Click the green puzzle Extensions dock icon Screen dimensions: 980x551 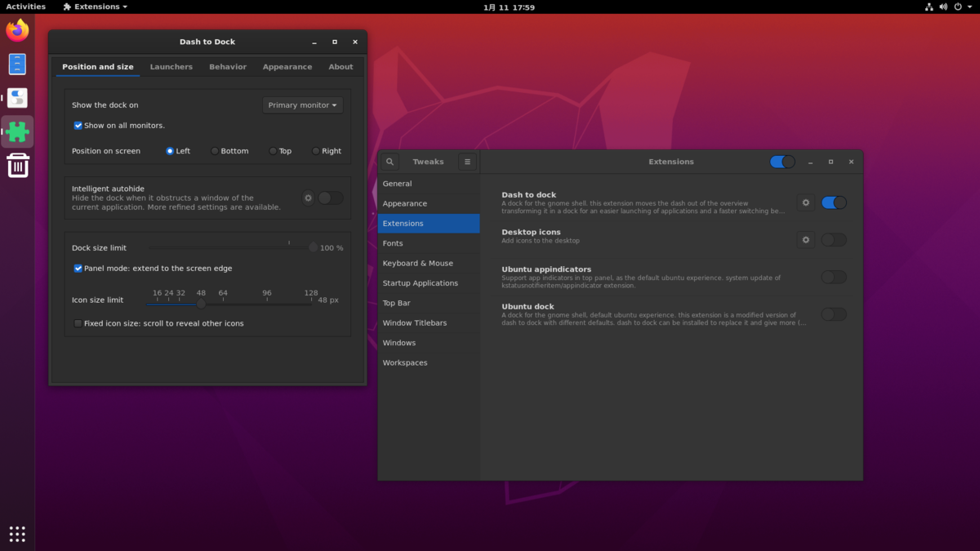pos(17,131)
